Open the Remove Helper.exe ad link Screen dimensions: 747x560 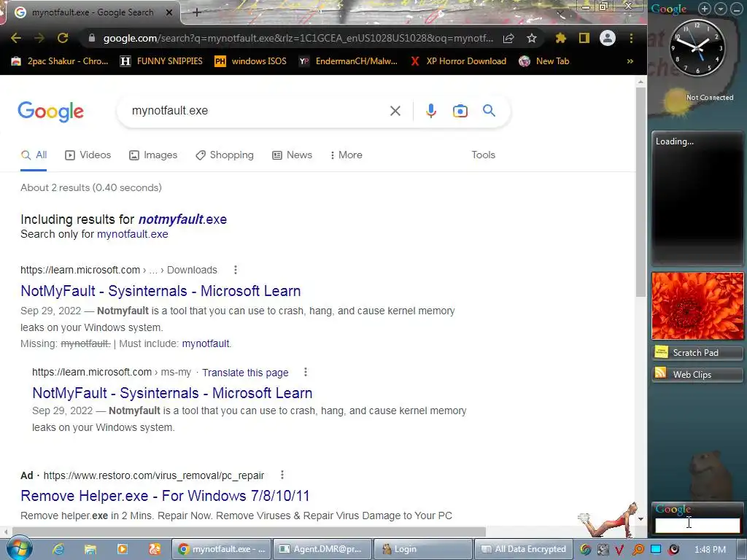point(165,496)
